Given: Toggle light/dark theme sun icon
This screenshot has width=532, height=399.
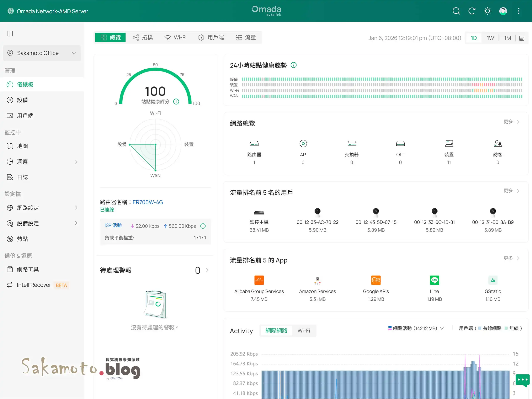Looking at the screenshot, I should tap(487, 11).
